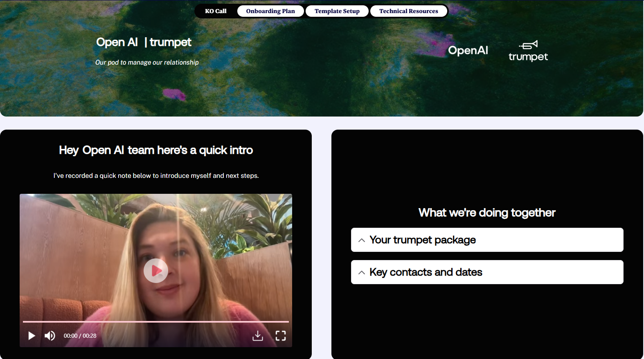Click the Hey Open AI team intro heading
This screenshot has height=359, width=644.
pos(156,150)
